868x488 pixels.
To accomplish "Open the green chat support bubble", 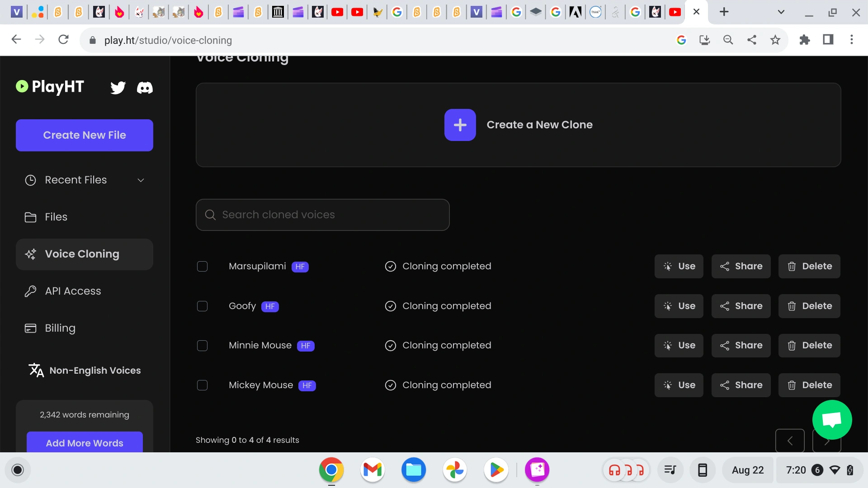I will point(832,420).
